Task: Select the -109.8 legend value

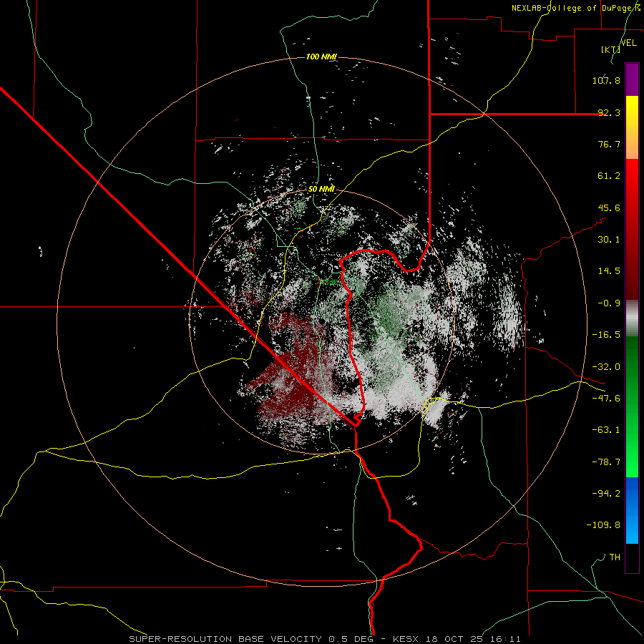Action: pyautogui.click(x=603, y=525)
